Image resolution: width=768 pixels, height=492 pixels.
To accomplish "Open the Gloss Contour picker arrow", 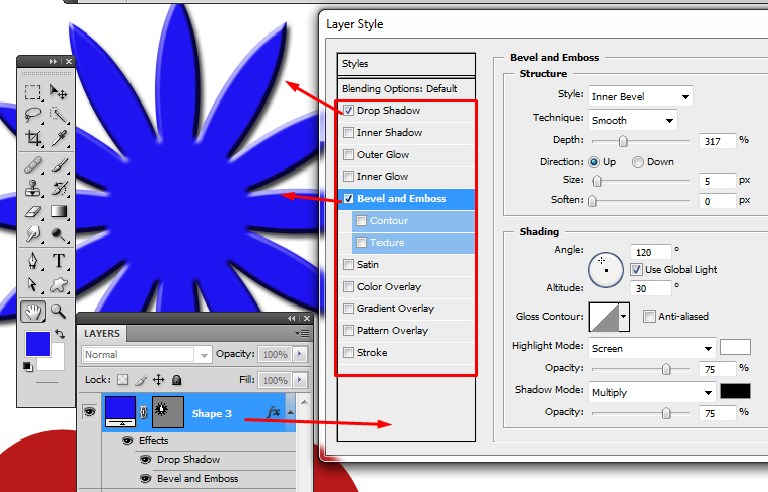I will (624, 317).
